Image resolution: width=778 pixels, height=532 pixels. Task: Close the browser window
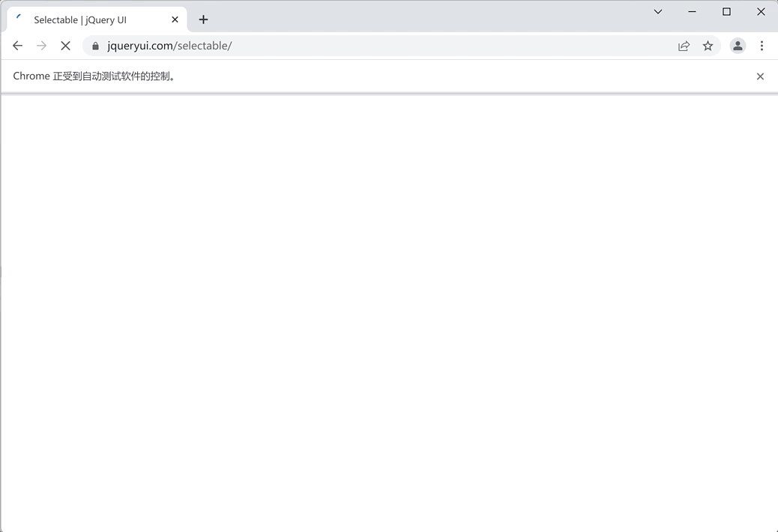(761, 12)
